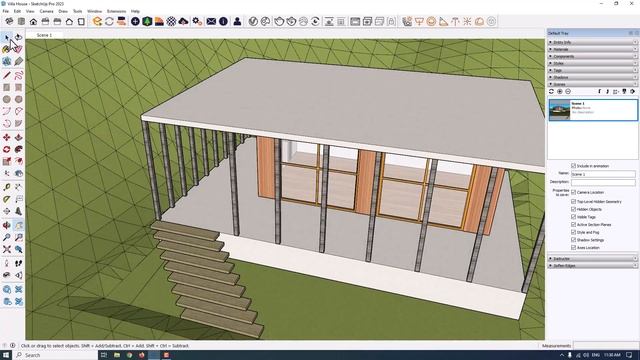Expand the Instructor panel
This screenshot has height=360, width=640.
[x=593, y=258]
